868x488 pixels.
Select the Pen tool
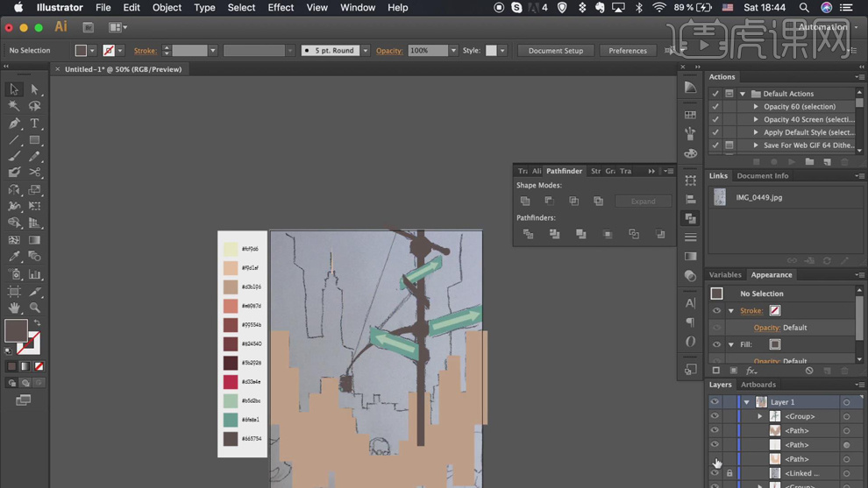click(14, 124)
